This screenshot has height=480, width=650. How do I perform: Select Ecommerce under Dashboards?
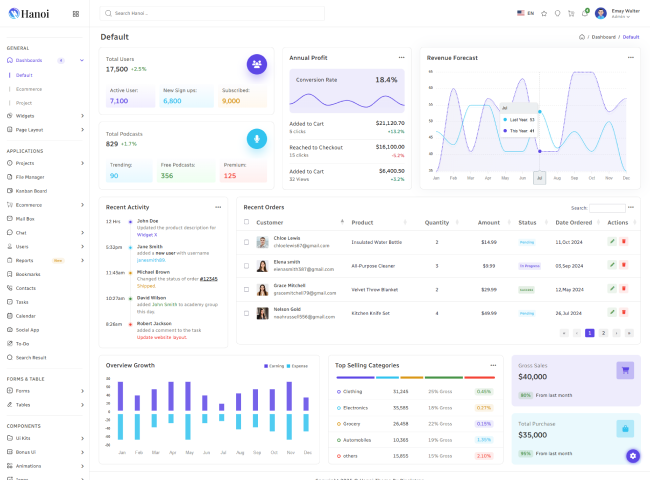tap(29, 89)
